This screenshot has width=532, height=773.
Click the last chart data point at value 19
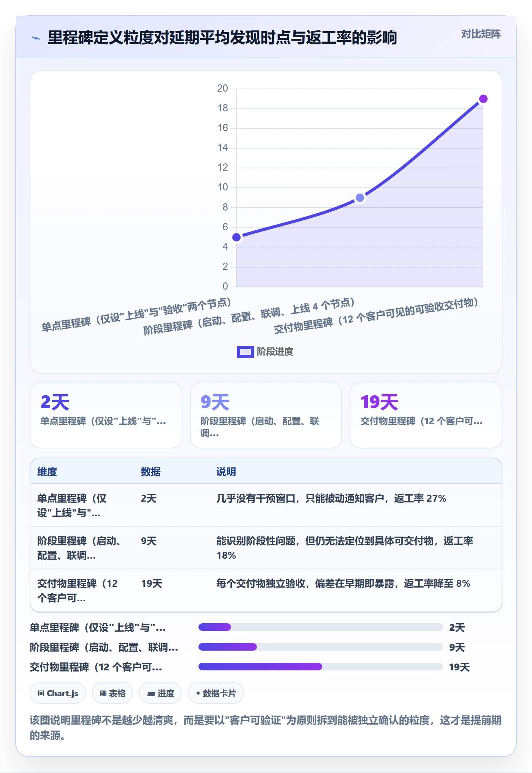coord(483,99)
